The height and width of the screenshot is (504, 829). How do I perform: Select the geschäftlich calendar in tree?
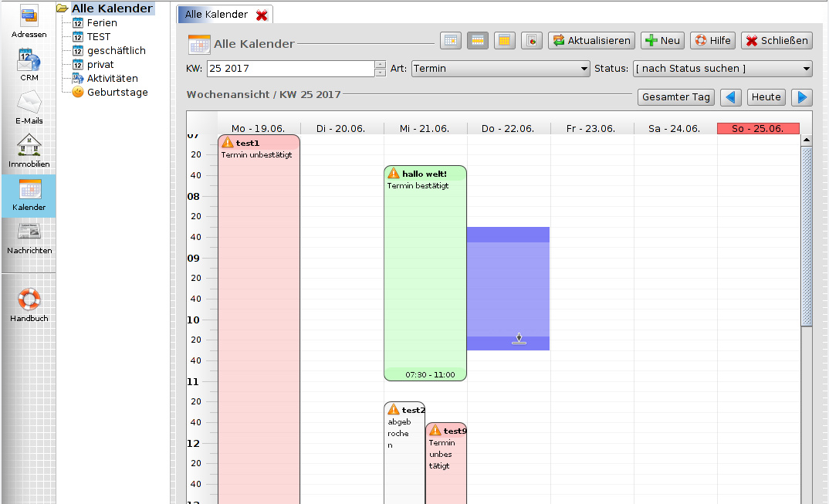116,51
